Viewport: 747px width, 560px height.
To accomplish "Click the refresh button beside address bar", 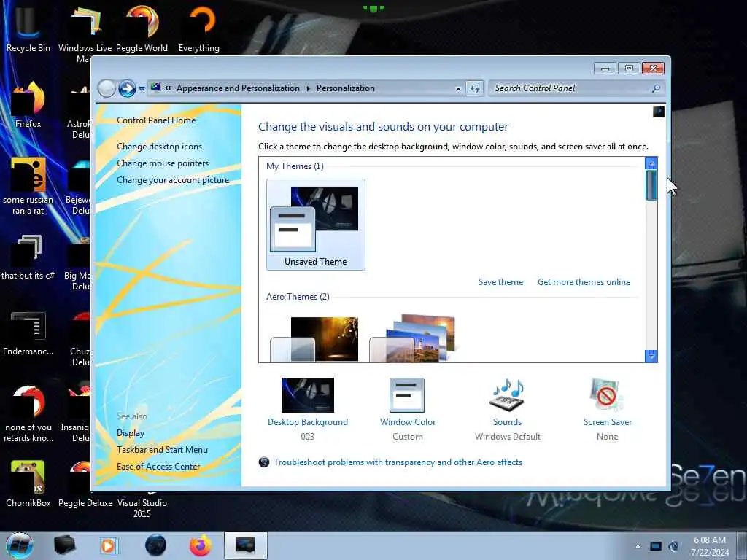I will coord(474,88).
